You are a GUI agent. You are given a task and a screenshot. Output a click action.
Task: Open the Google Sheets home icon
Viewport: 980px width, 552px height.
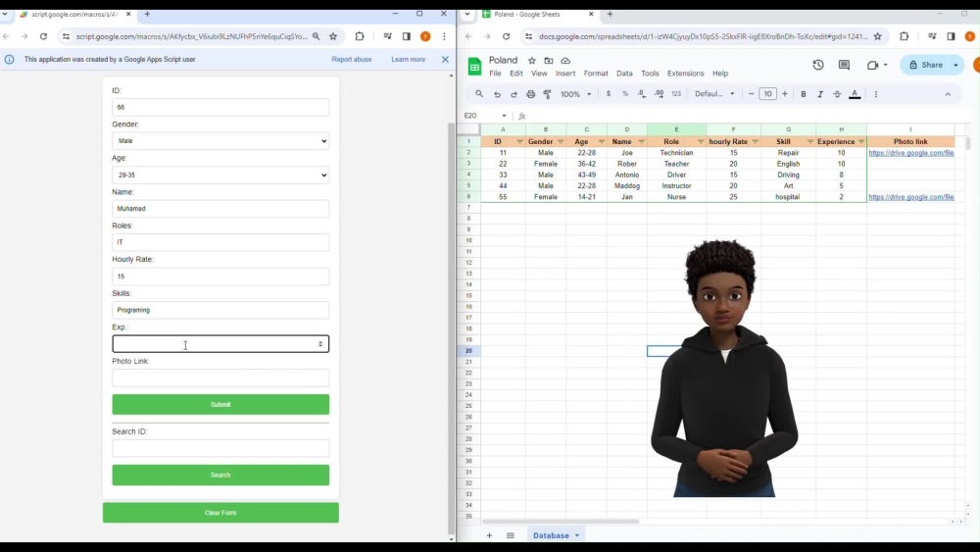pyautogui.click(x=474, y=66)
